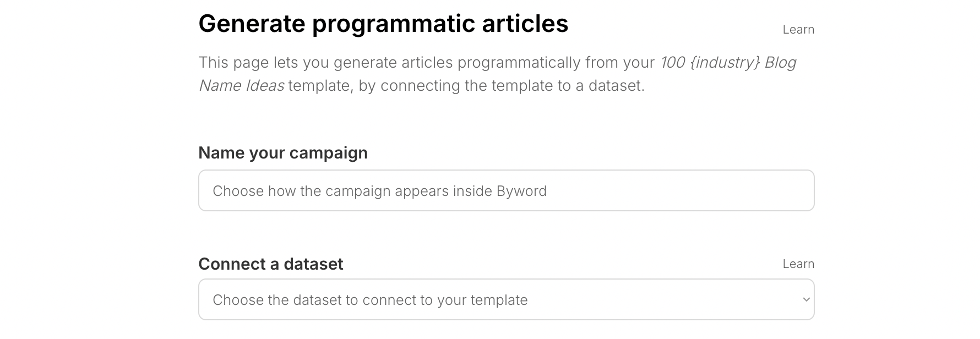Click the Name your campaign text field
980x339 pixels.
pyautogui.click(x=506, y=190)
